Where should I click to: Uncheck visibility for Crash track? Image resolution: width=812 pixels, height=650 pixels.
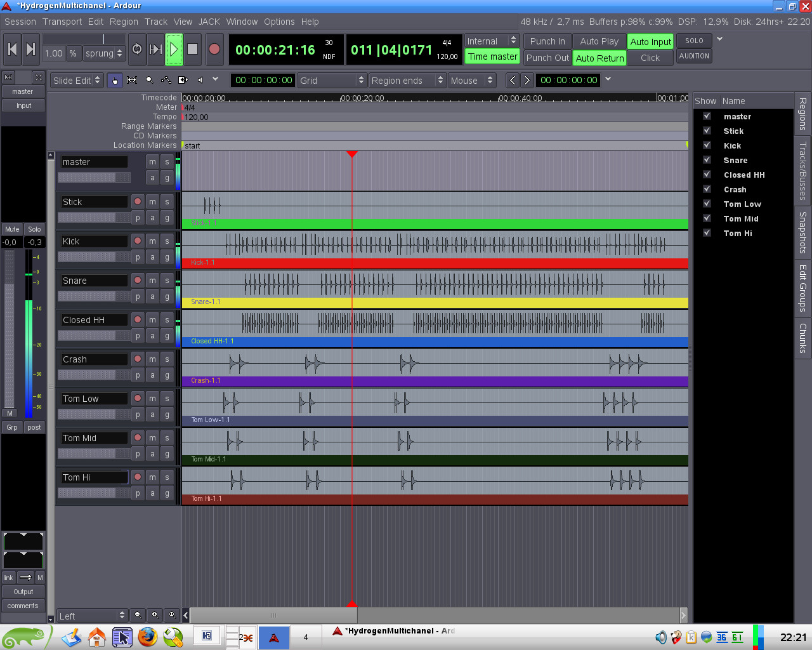click(707, 189)
